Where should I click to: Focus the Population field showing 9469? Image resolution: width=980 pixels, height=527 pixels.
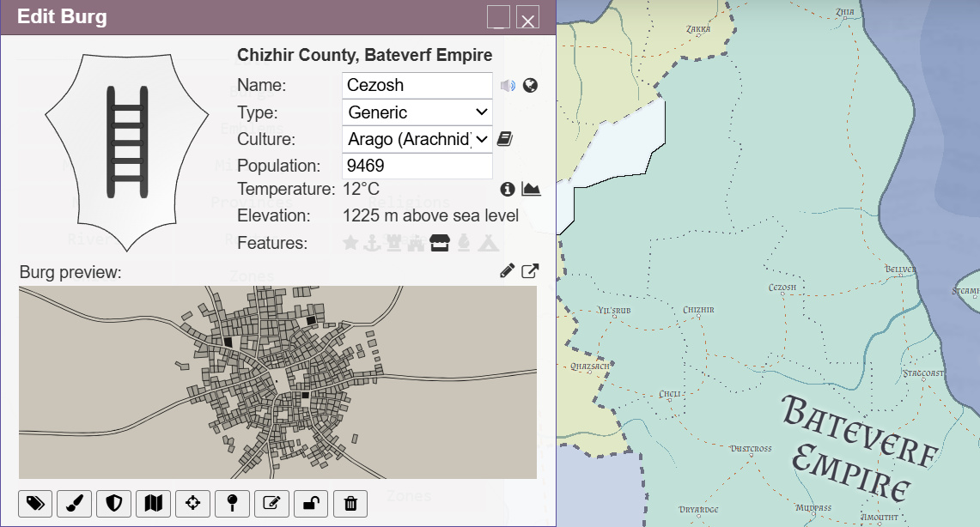pyautogui.click(x=417, y=166)
